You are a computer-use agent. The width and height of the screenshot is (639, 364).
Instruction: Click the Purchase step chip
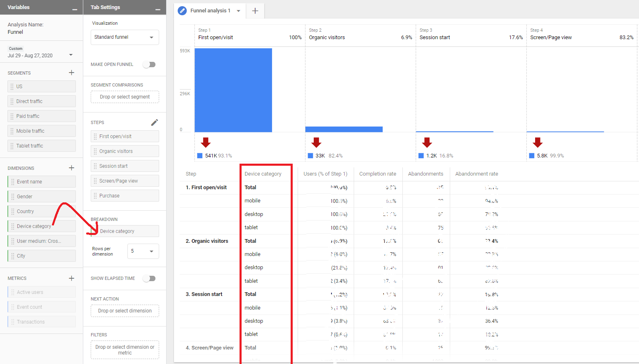tap(125, 196)
